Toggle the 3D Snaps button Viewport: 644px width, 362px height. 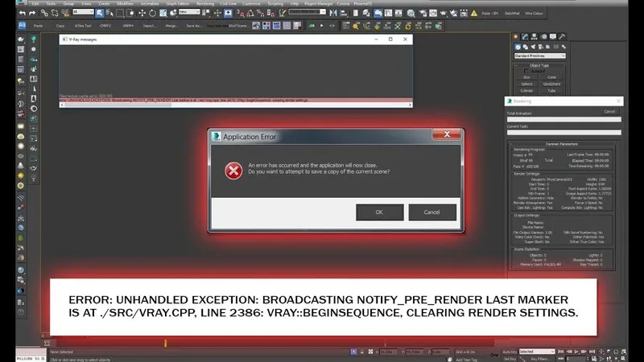click(x=240, y=13)
